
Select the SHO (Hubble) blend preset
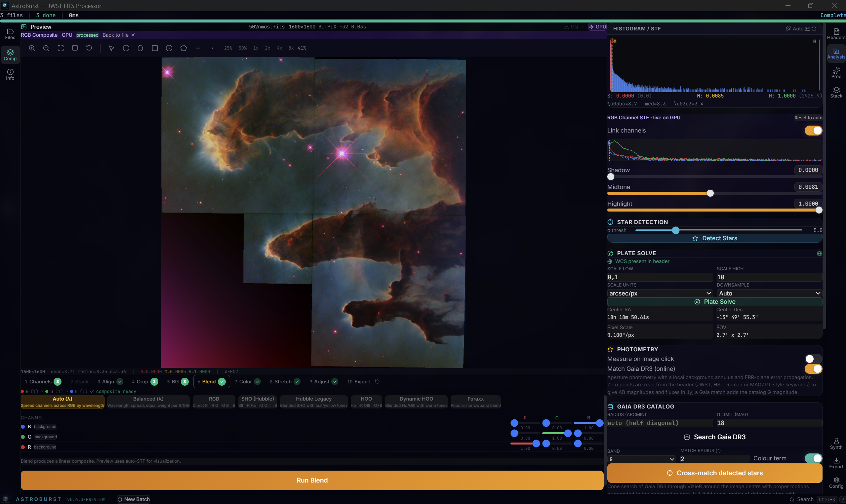(258, 402)
